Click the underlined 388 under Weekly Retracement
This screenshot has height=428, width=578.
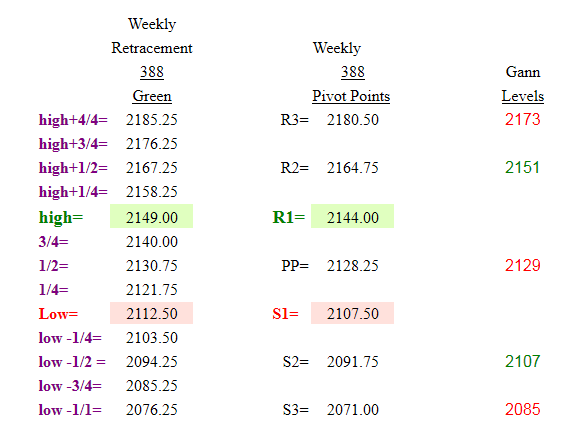click(x=152, y=72)
